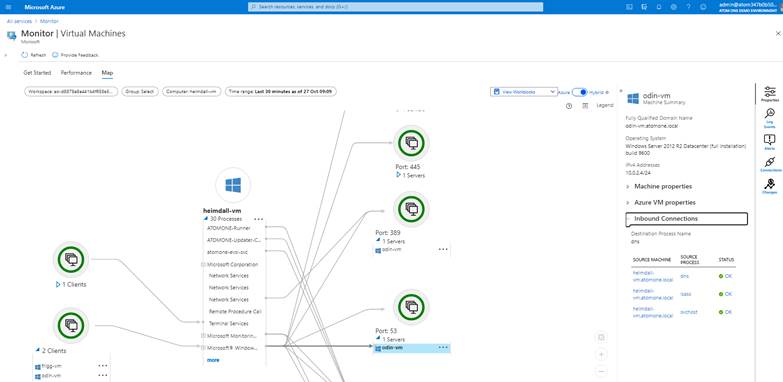Click the svchost source process link

point(689,312)
